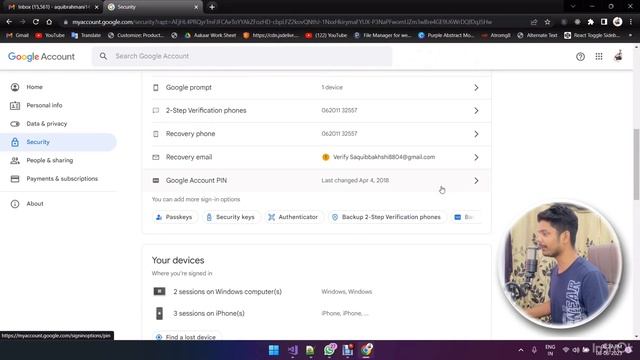Open Windows Start menu

click(274, 350)
